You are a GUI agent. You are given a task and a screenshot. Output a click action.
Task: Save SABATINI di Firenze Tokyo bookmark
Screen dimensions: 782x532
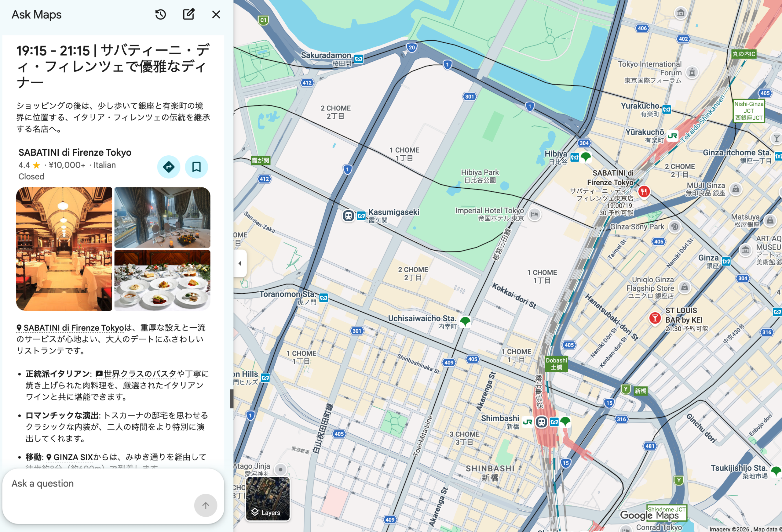point(196,167)
